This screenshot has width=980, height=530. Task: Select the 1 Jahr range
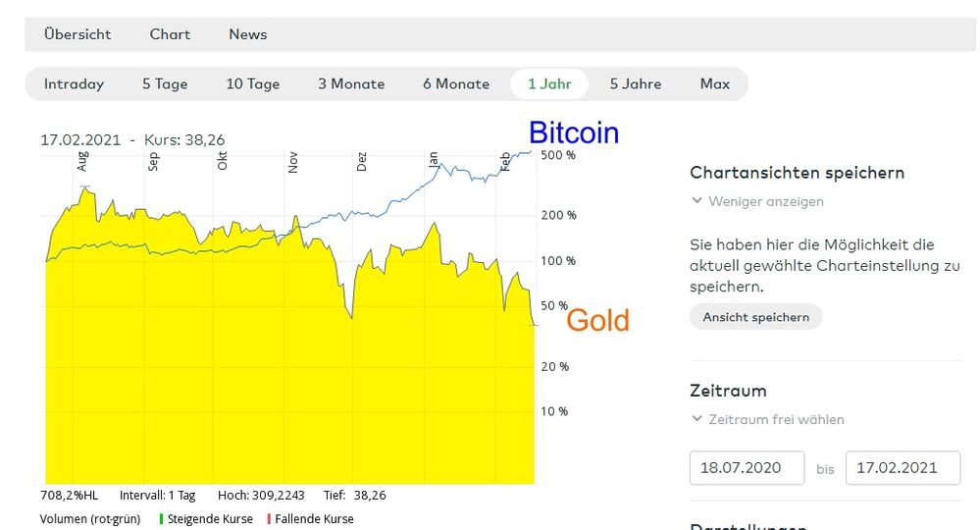coord(549,84)
